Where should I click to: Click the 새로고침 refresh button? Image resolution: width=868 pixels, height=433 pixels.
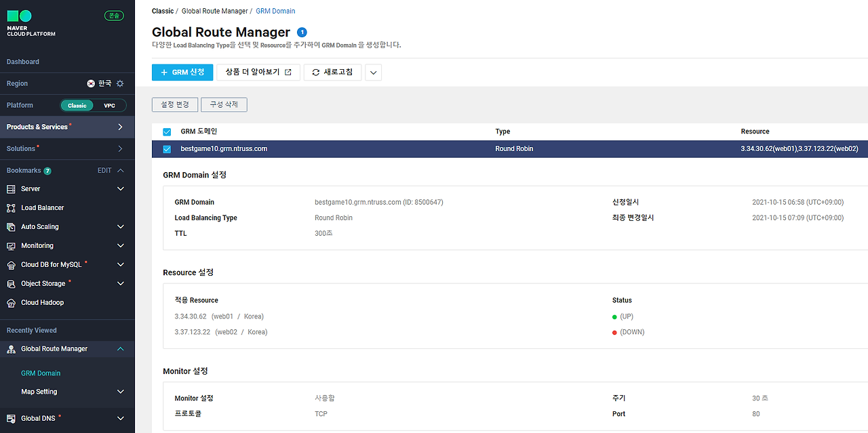333,73
